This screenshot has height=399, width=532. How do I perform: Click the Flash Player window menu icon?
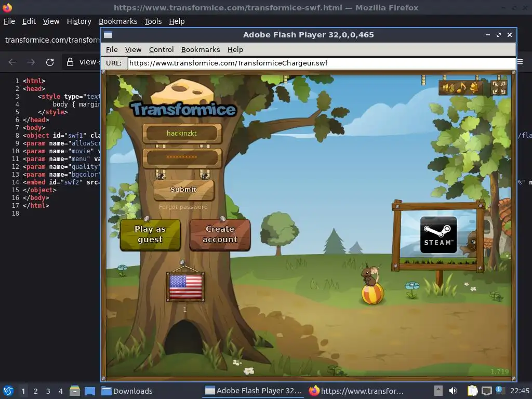coord(108,35)
